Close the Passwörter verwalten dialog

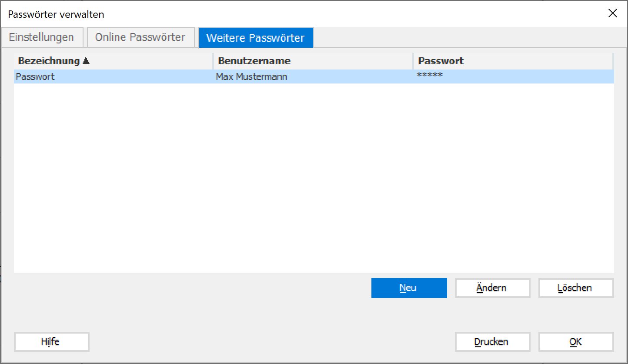tap(612, 13)
